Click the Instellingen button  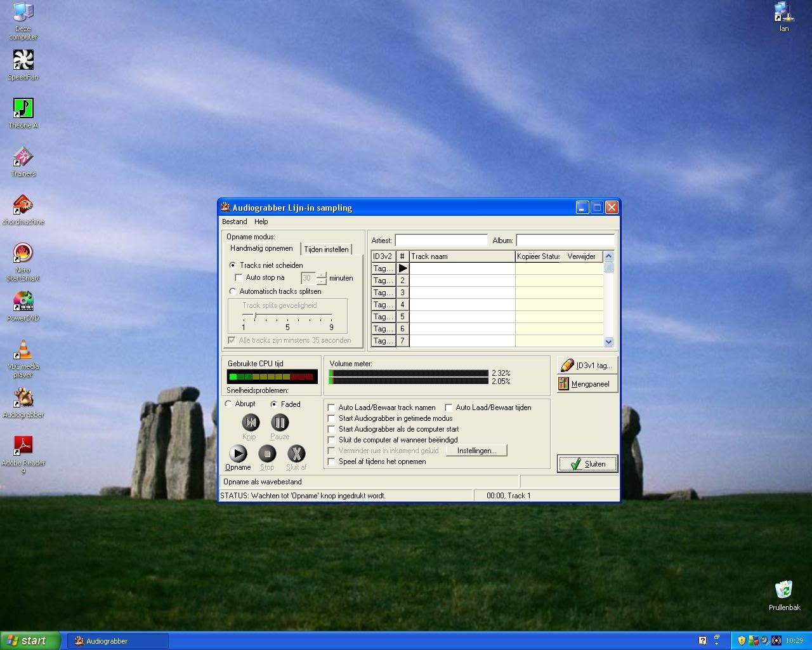pos(476,451)
